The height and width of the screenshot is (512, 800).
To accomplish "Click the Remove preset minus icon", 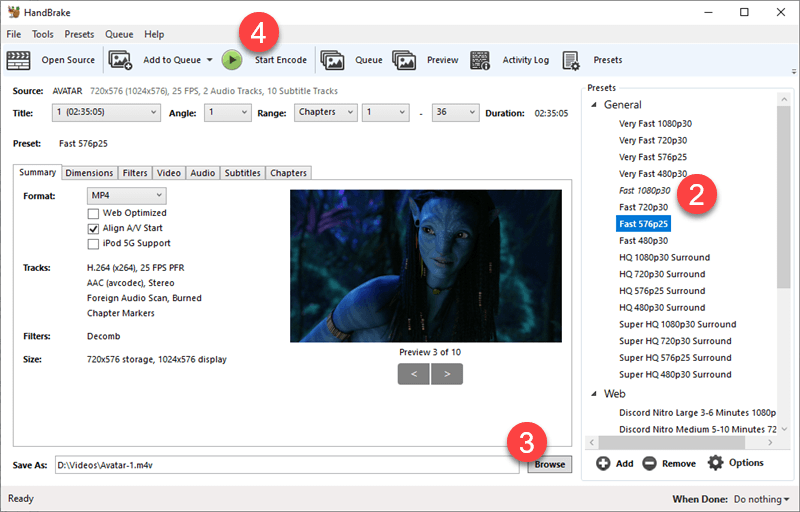I will (649, 464).
